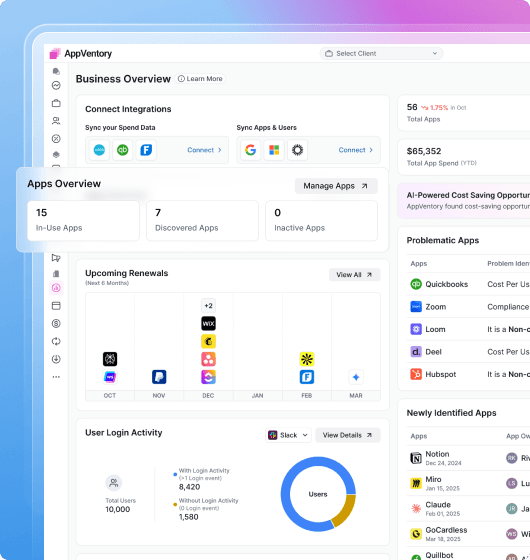Click the Loom row in Problematic Apps
The image size is (530, 560).
(468, 329)
